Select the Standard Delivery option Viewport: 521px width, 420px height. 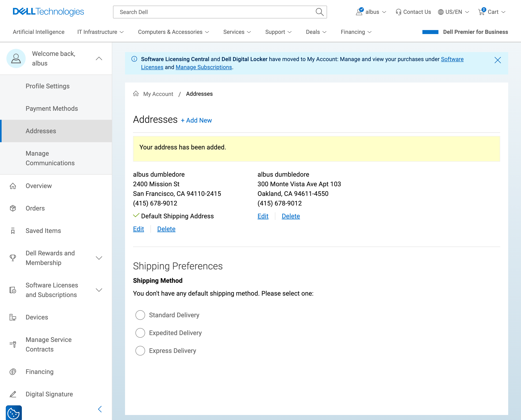[140, 315]
